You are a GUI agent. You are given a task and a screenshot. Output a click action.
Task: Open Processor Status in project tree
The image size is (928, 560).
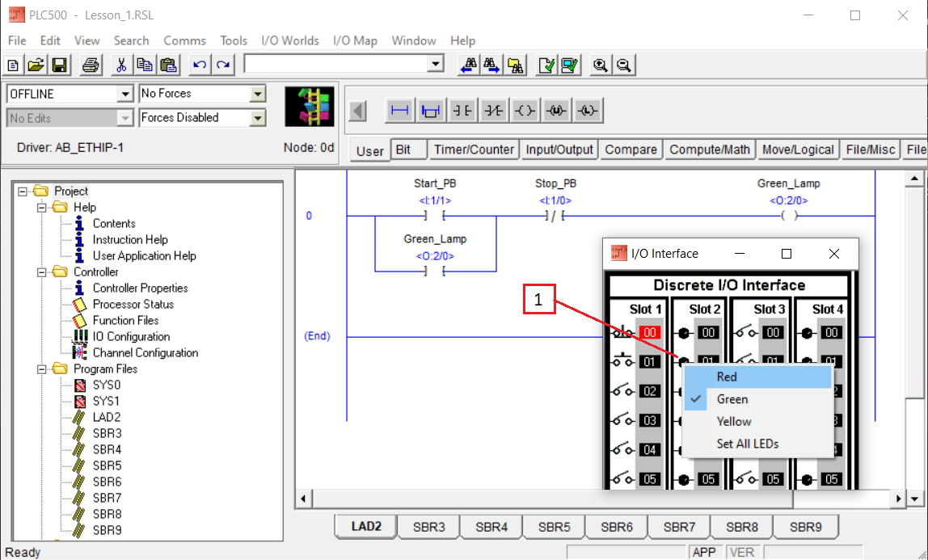pyautogui.click(x=133, y=305)
